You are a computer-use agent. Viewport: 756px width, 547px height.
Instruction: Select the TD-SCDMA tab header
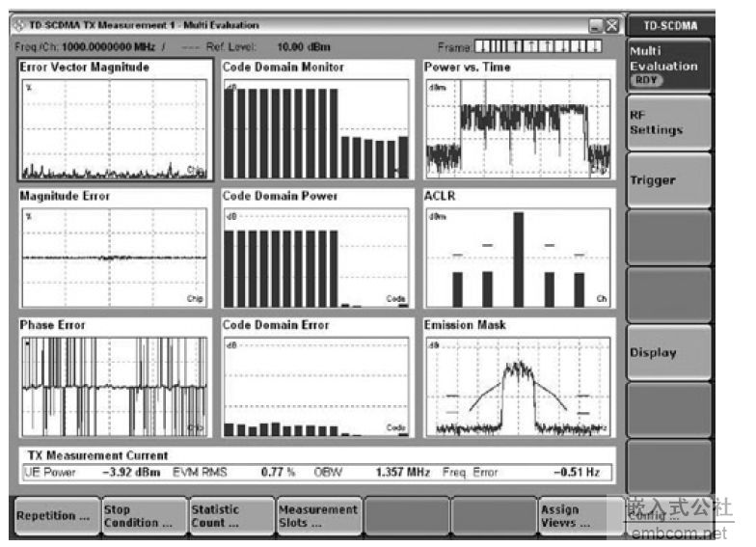pos(670,25)
